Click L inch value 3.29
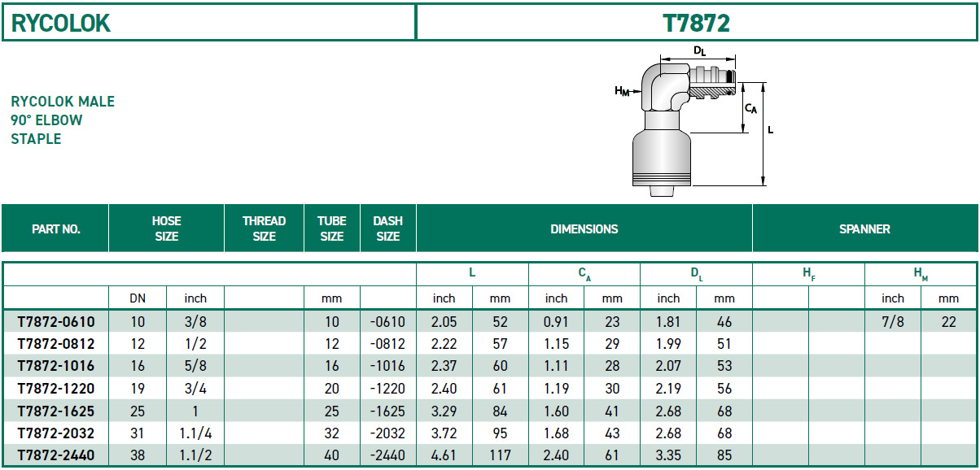Image resolution: width=980 pixels, height=470 pixels. [444, 411]
